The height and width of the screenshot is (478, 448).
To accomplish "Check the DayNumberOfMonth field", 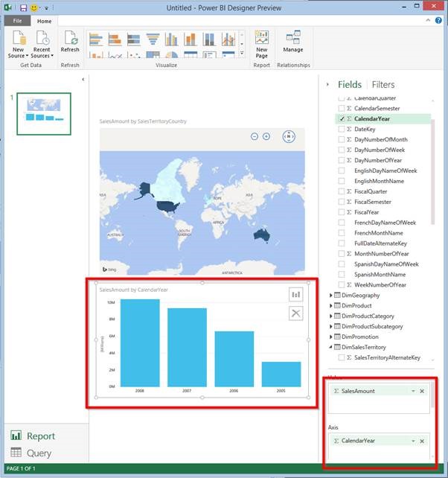I will pyautogui.click(x=342, y=140).
